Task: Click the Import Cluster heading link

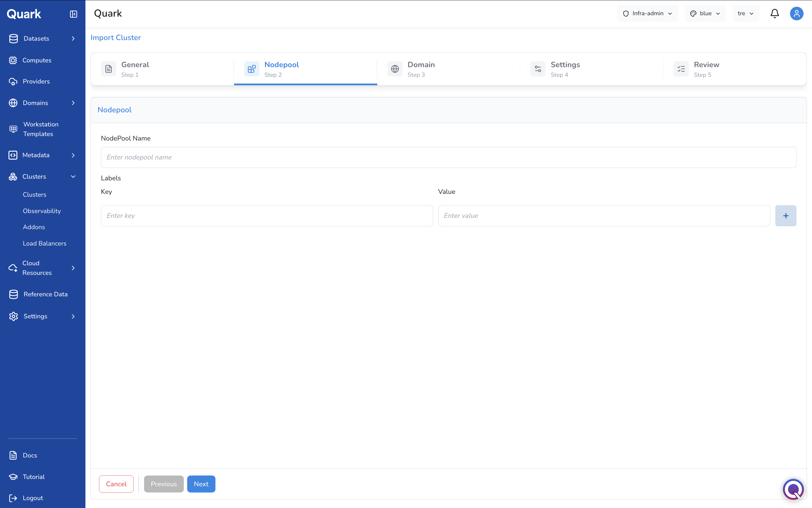Action: [x=116, y=38]
